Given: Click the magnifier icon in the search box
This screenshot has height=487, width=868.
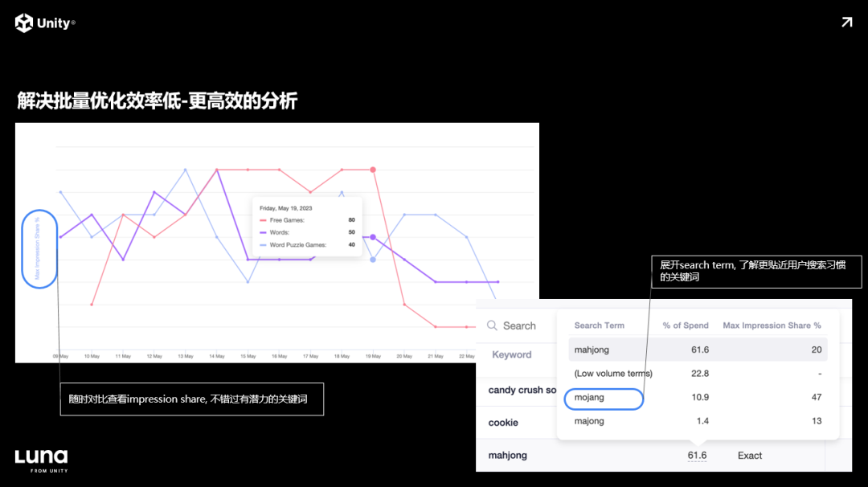Looking at the screenshot, I should [492, 325].
